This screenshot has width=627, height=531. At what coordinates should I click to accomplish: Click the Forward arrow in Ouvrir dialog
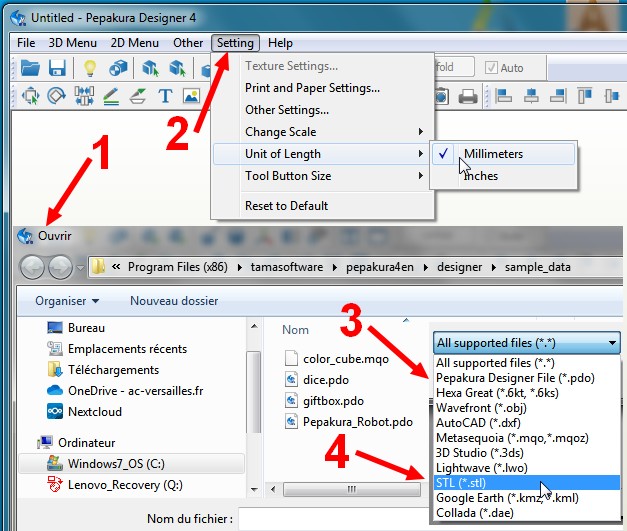click(x=60, y=267)
